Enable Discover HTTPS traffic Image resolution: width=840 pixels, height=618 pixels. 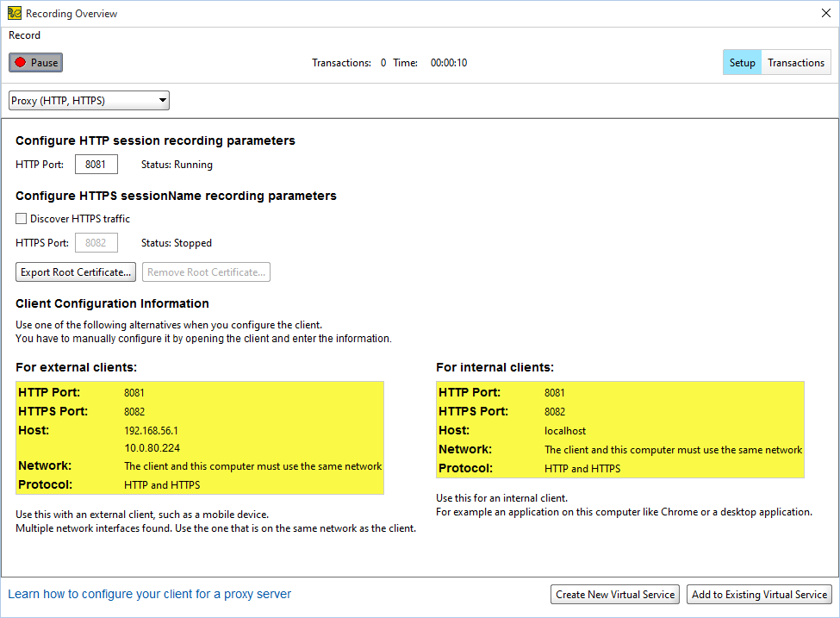pos(21,218)
